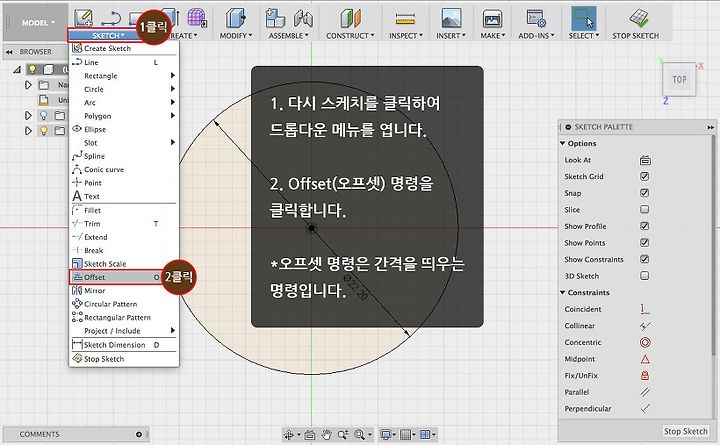This screenshot has width=720, height=445.
Task: Toggle the Show Profile checkbox
Action: [645, 226]
